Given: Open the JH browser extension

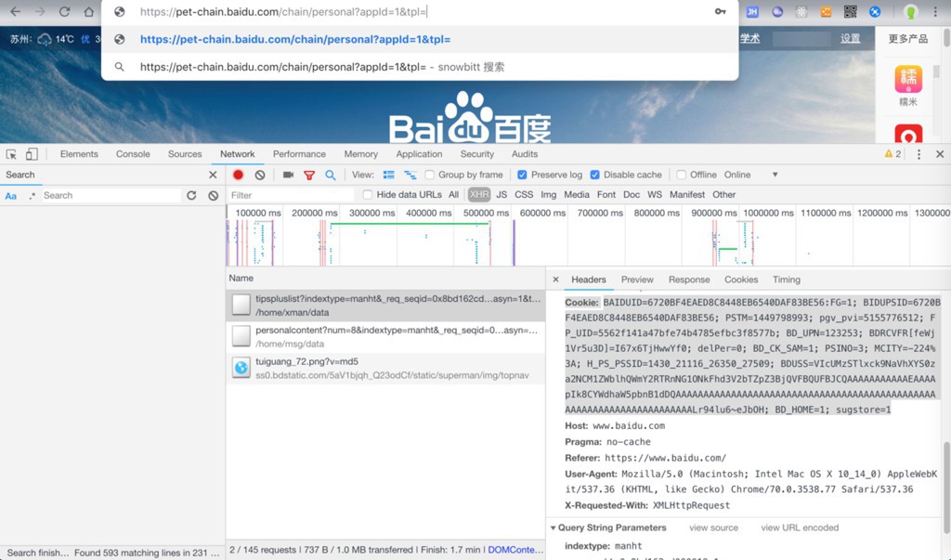Looking at the screenshot, I should (x=752, y=11).
